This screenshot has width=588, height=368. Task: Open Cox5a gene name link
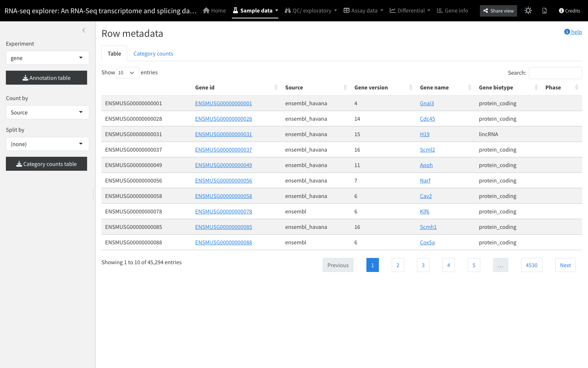click(x=427, y=243)
